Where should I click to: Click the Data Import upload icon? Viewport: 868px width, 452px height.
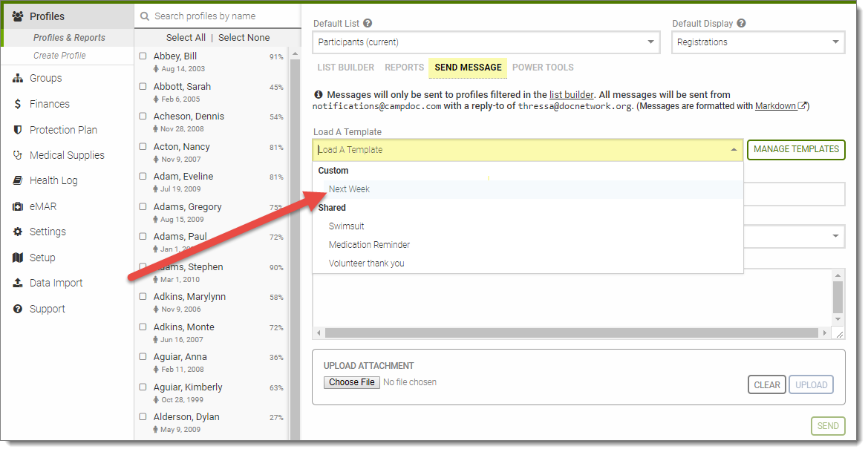18,284
